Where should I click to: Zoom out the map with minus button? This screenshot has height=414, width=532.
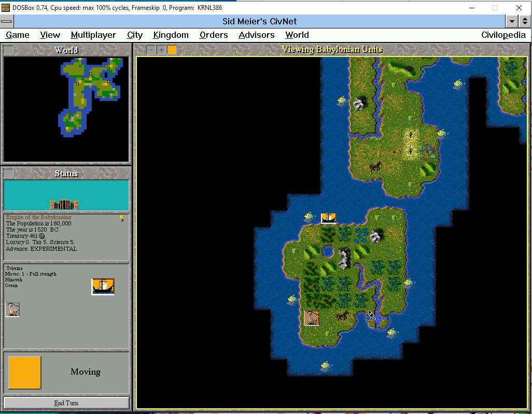tap(151, 50)
